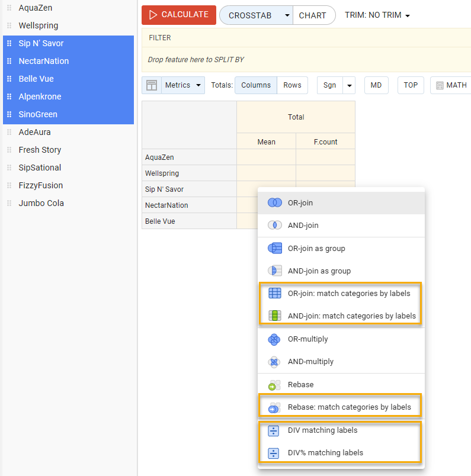Click the OR-multiply icon

[x=274, y=339]
